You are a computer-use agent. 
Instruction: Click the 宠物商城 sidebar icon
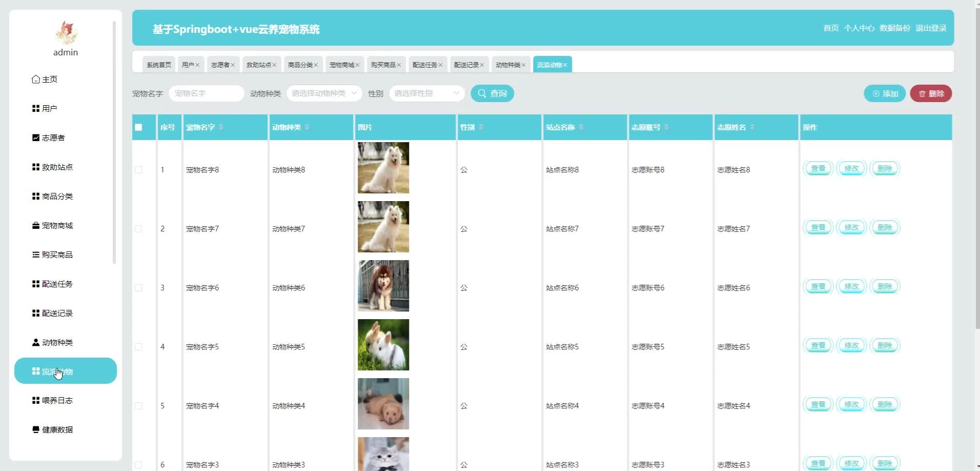(x=36, y=226)
